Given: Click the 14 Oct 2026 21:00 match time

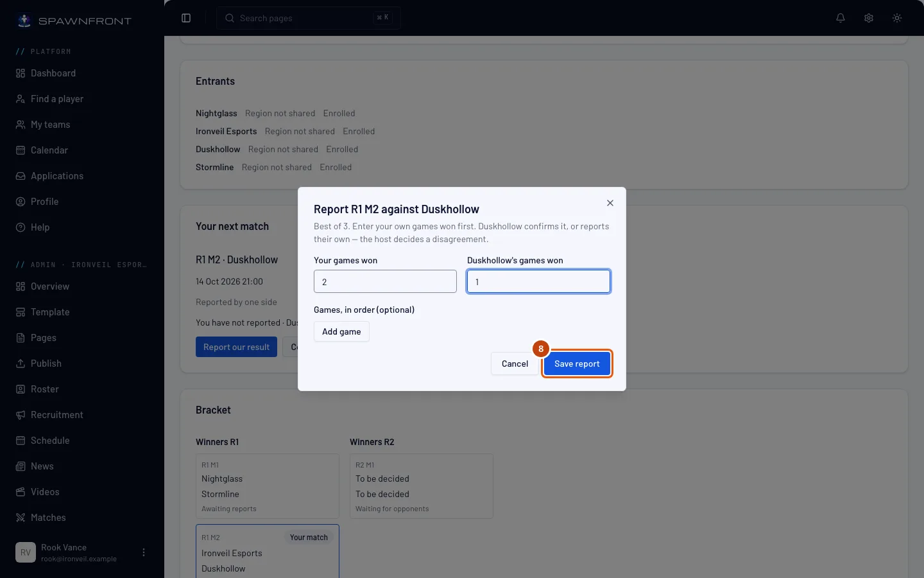Looking at the screenshot, I should [x=229, y=281].
